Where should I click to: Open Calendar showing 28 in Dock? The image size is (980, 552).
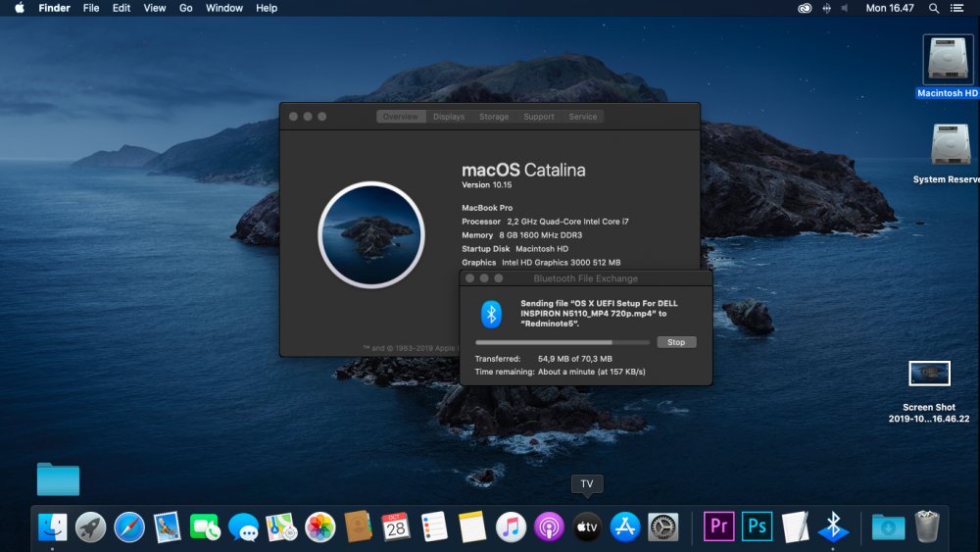[x=396, y=527]
